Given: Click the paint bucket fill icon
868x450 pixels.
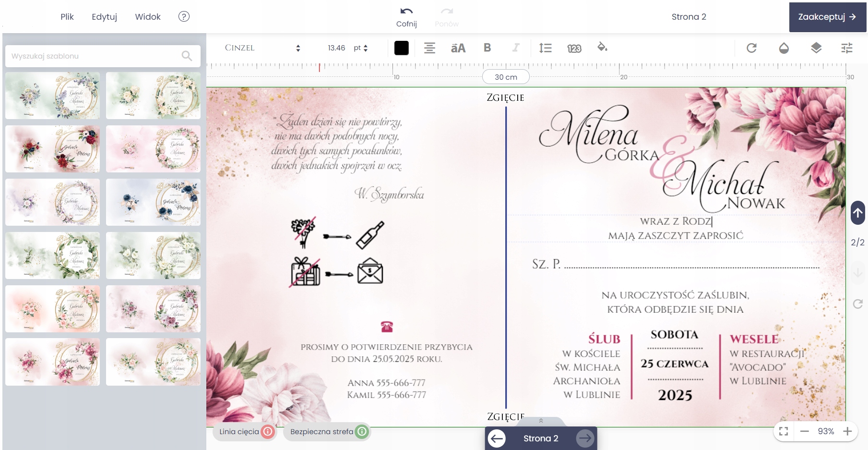Looking at the screenshot, I should tap(602, 47).
